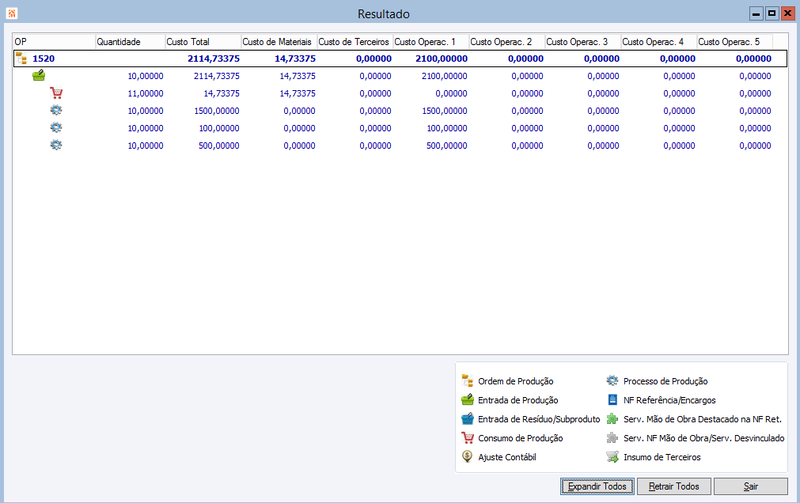Click the Custo Operac. 4 column header
Image resolution: width=800 pixels, height=503 pixels.
(x=659, y=42)
